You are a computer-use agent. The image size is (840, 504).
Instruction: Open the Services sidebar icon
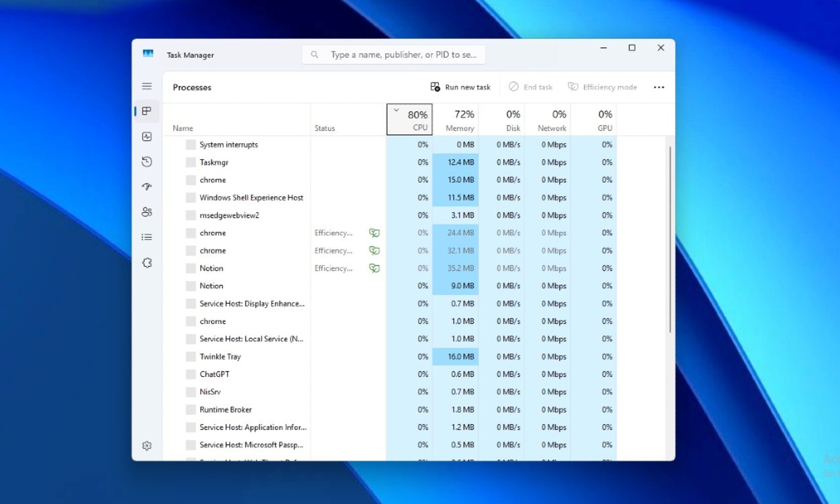pyautogui.click(x=146, y=263)
